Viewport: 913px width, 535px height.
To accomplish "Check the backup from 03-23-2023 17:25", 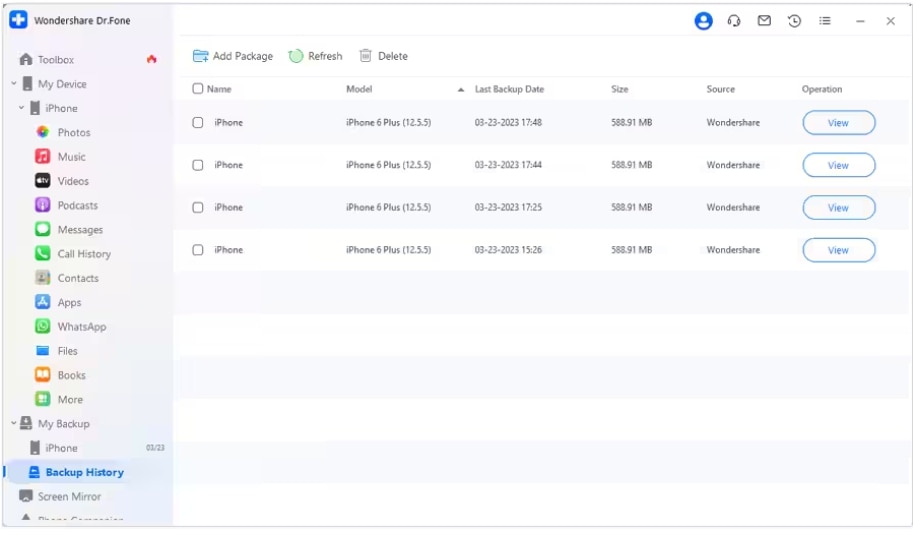I will click(198, 207).
